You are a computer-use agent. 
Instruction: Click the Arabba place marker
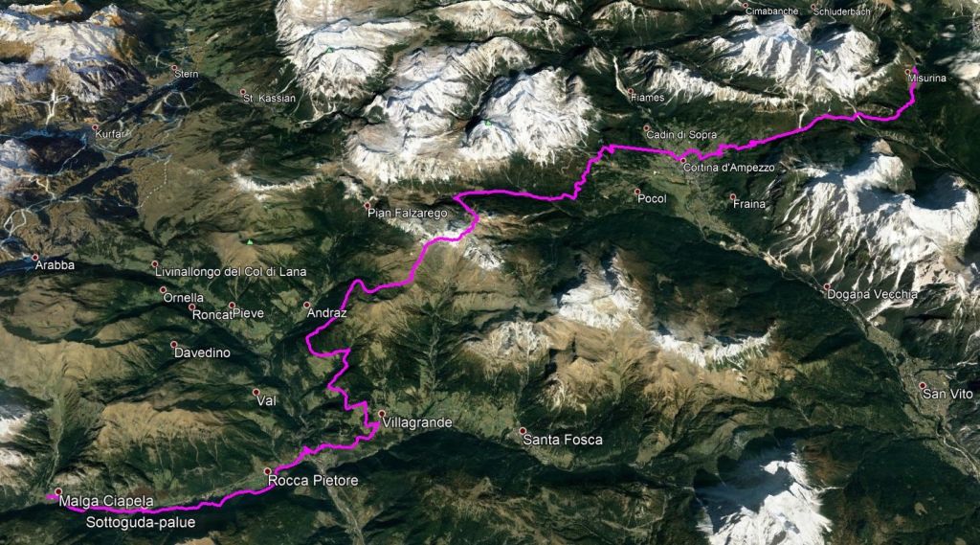35,258
